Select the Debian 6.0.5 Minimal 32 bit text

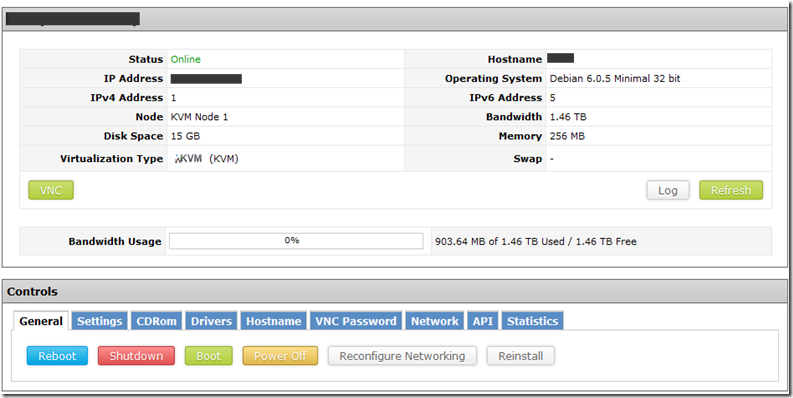click(615, 78)
